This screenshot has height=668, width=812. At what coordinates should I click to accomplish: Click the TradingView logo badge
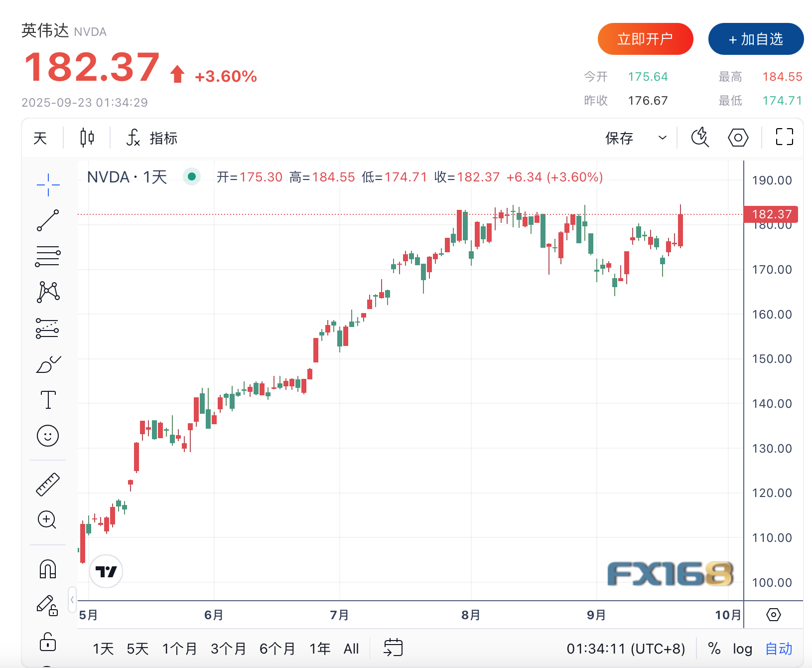[106, 571]
